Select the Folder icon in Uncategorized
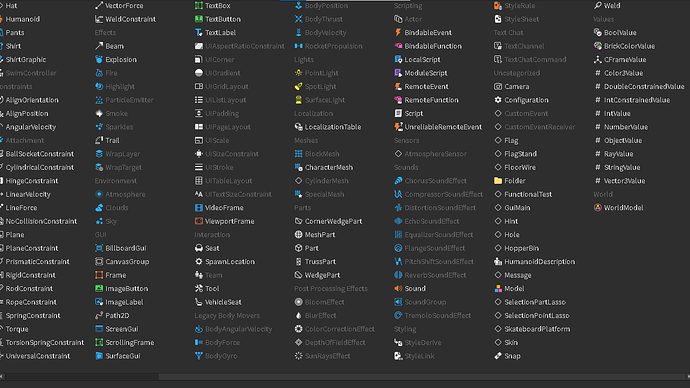The image size is (690, 388). point(498,181)
